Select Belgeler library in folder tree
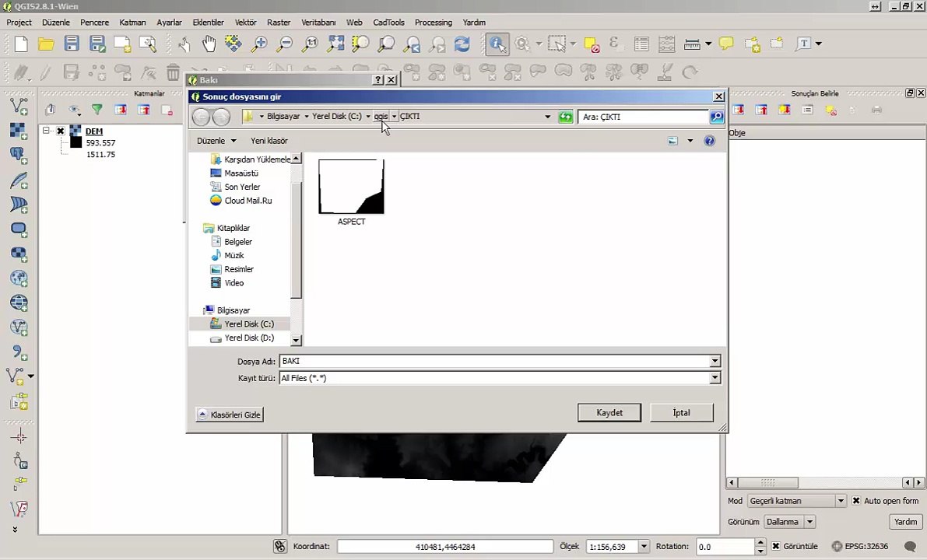The image size is (927, 560). (238, 242)
